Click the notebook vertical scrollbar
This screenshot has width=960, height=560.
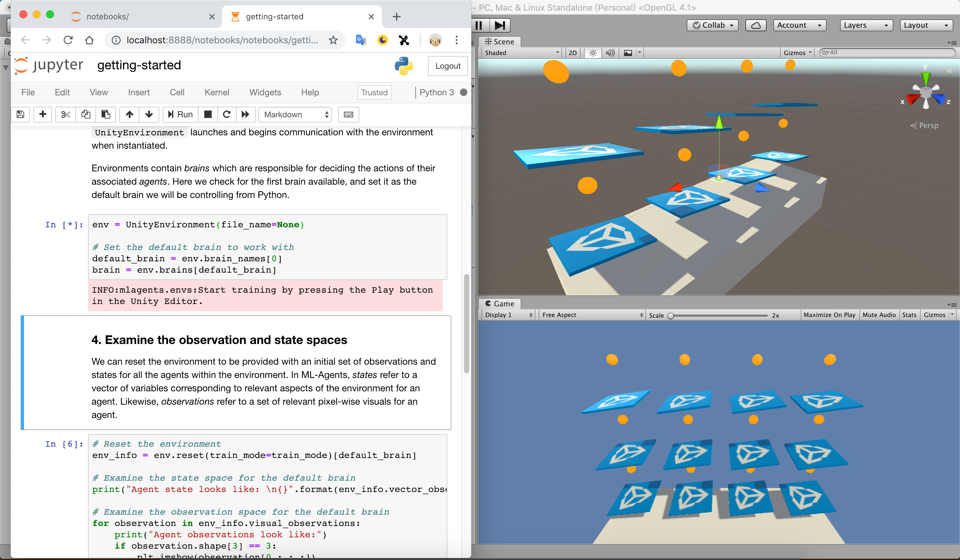click(x=466, y=323)
